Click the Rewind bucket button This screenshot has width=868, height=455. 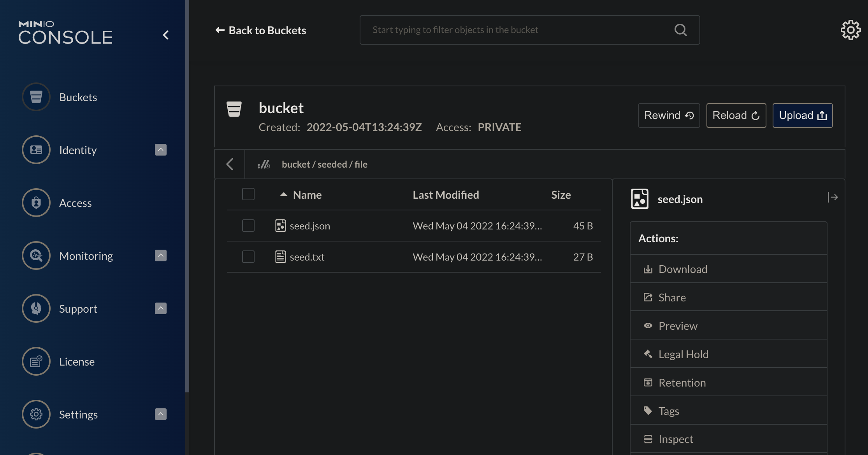[x=669, y=115]
